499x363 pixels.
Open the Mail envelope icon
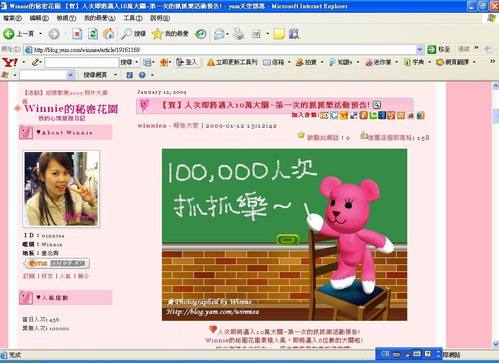(219, 34)
